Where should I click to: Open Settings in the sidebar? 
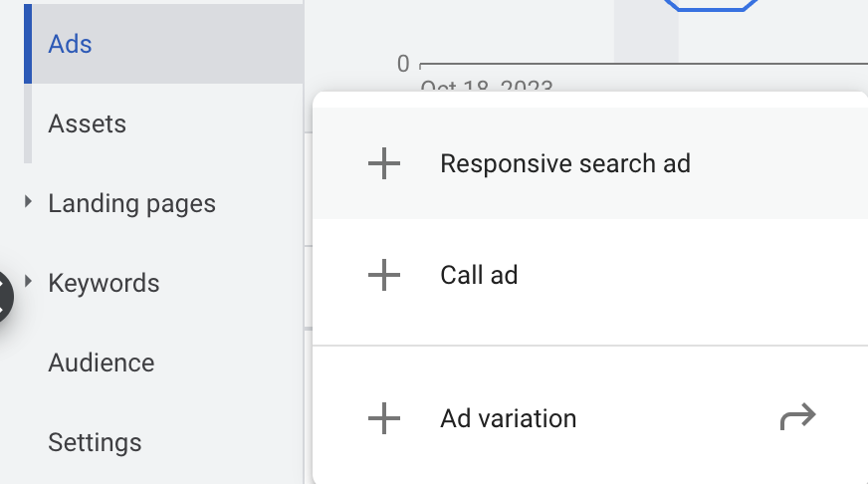[96, 442]
